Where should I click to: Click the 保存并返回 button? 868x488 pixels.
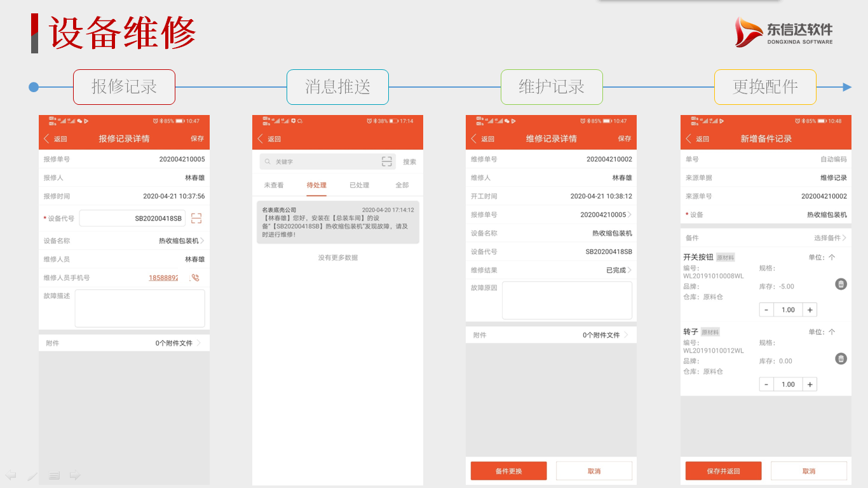point(723,471)
